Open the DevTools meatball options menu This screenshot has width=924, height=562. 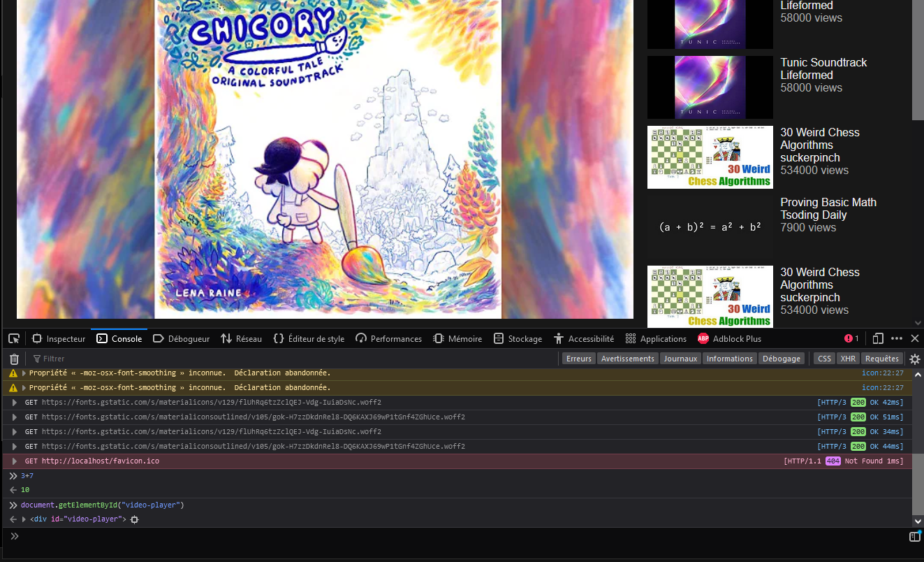coord(897,338)
